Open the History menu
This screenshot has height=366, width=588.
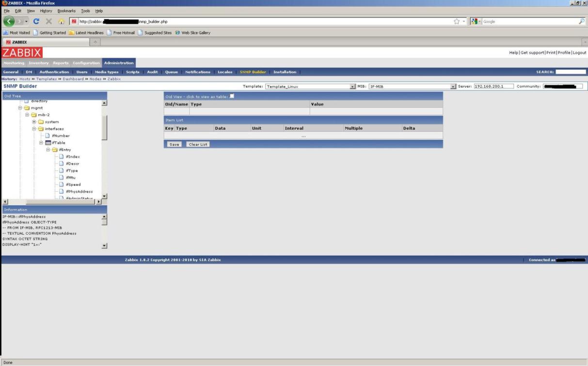point(46,11)
